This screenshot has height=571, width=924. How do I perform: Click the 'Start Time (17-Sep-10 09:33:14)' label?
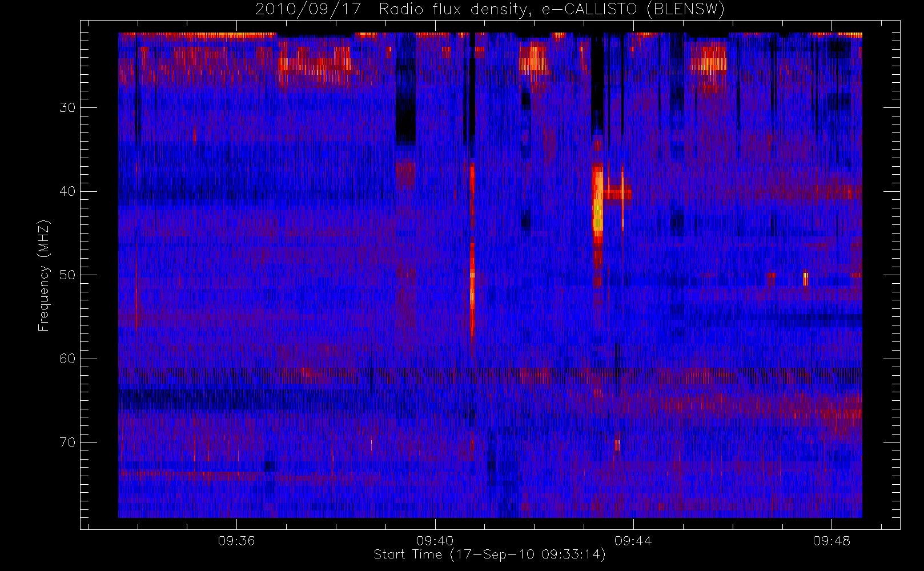point(489,554)
